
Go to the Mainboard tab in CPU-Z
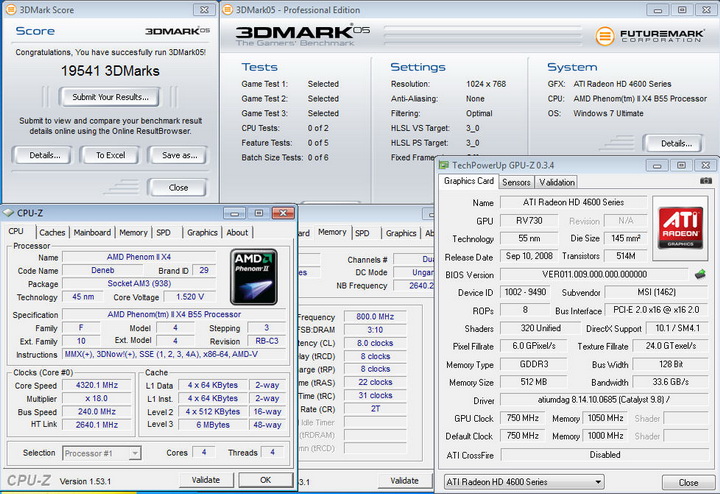click(92, 232)
